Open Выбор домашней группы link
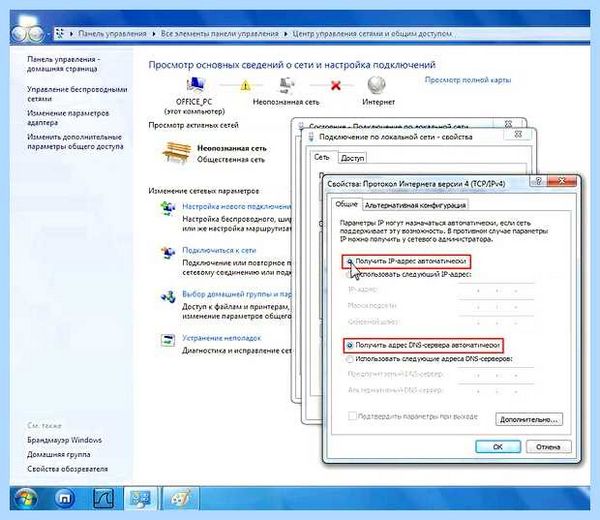 pos(236,294)
